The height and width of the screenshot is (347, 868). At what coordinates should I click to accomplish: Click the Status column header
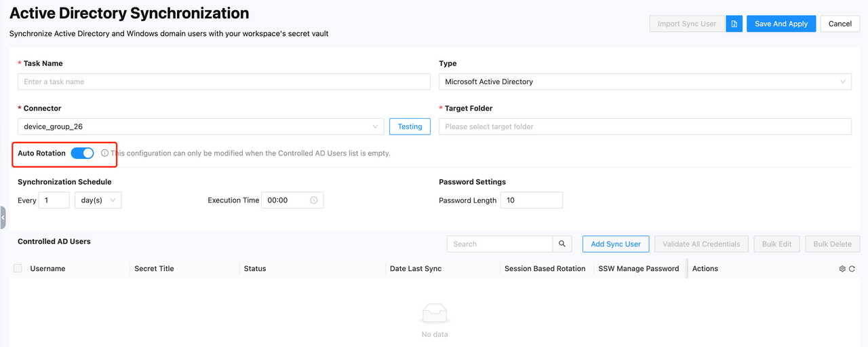pyautogui.click(x=255, y=269)
